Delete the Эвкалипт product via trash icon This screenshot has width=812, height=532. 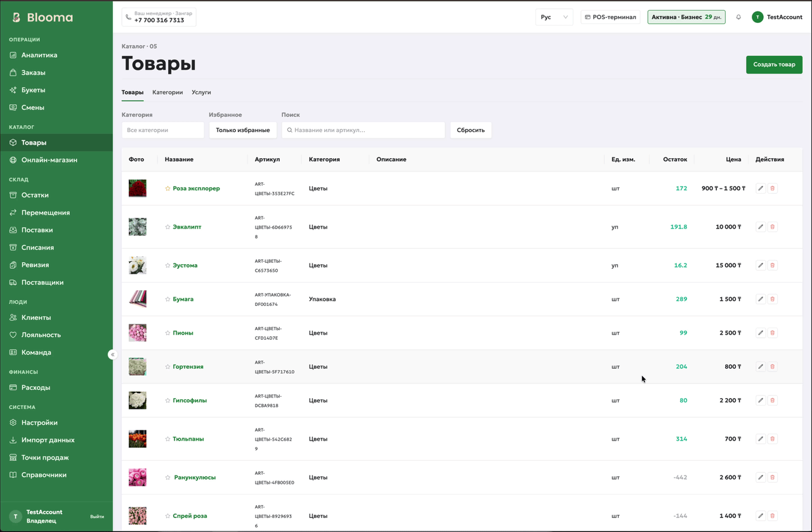pos(773,227)
